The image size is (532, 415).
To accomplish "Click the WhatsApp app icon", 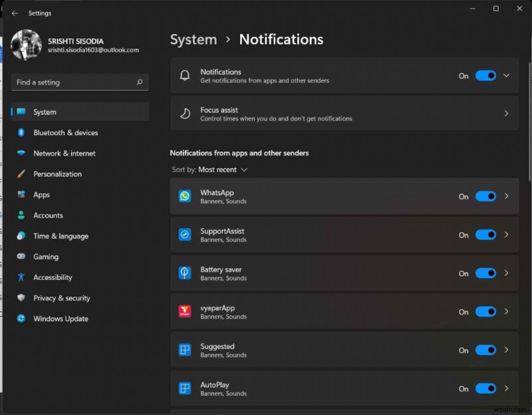I will tap(184, 196).
